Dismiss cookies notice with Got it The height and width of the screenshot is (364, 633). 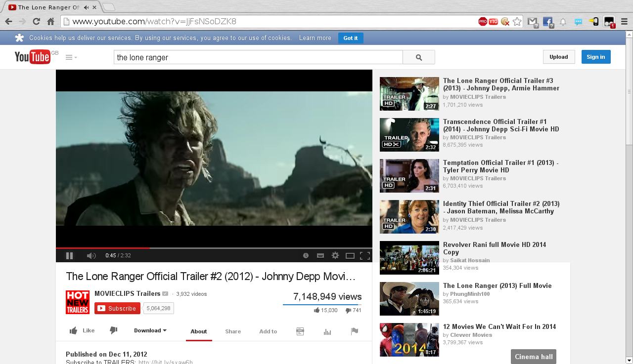(x=351, y=38)
